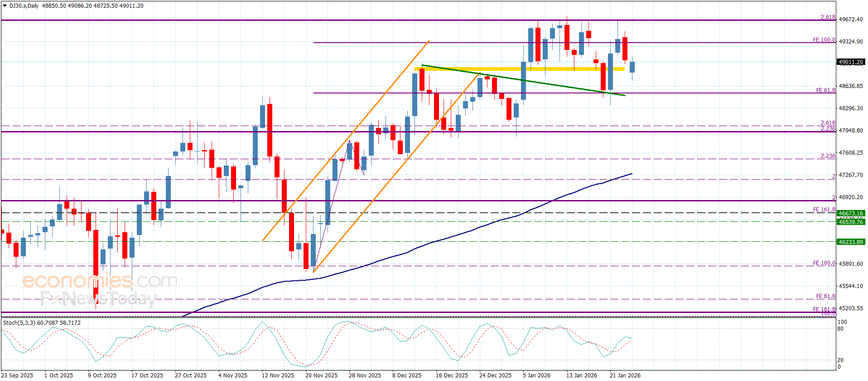Click the 47948.80 price axis label
Image resolution: width=868 pixels, height=381 pixels.
(x=851, y=131)
